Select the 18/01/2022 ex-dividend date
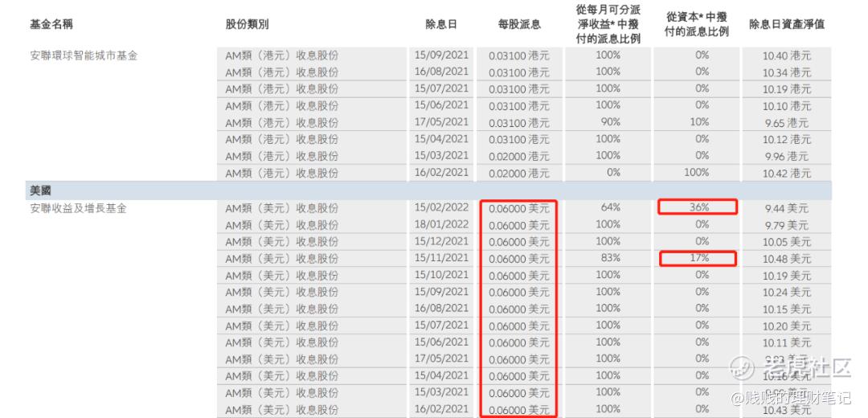868x418 pixels. [441, 224]
